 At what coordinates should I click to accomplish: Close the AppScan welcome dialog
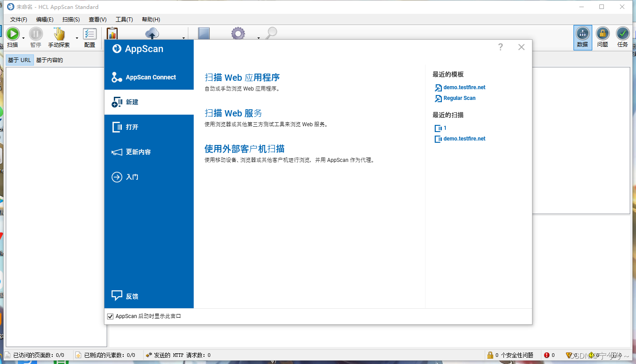tap(521, 47)
